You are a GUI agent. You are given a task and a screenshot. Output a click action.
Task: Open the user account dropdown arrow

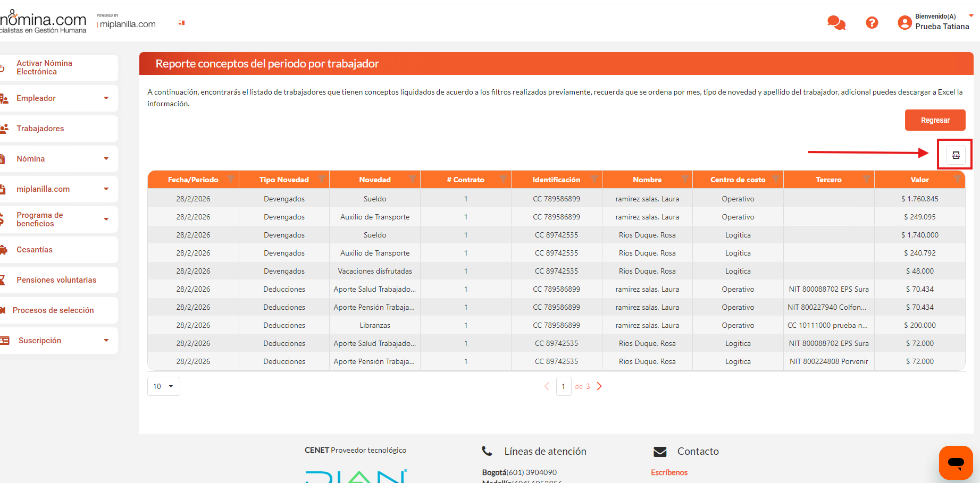(971, 16)
